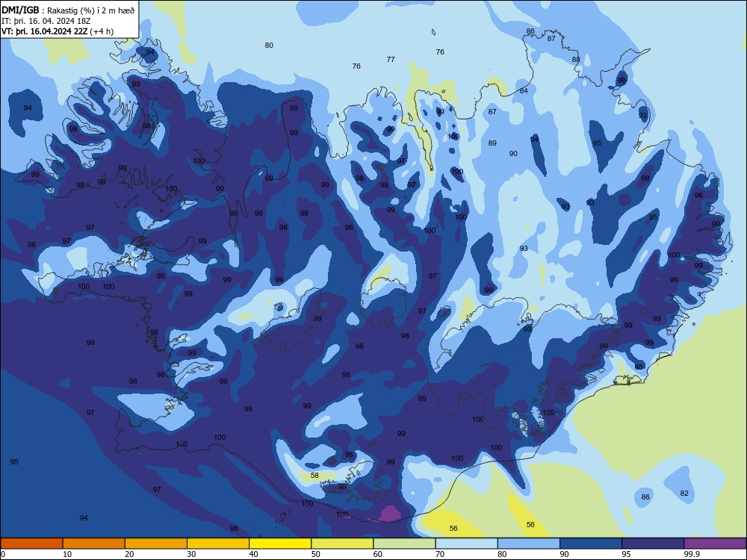Select the blue 90–95 legend swatch
The height and width of the screenshot is (560, 747).
click(591, 544)
